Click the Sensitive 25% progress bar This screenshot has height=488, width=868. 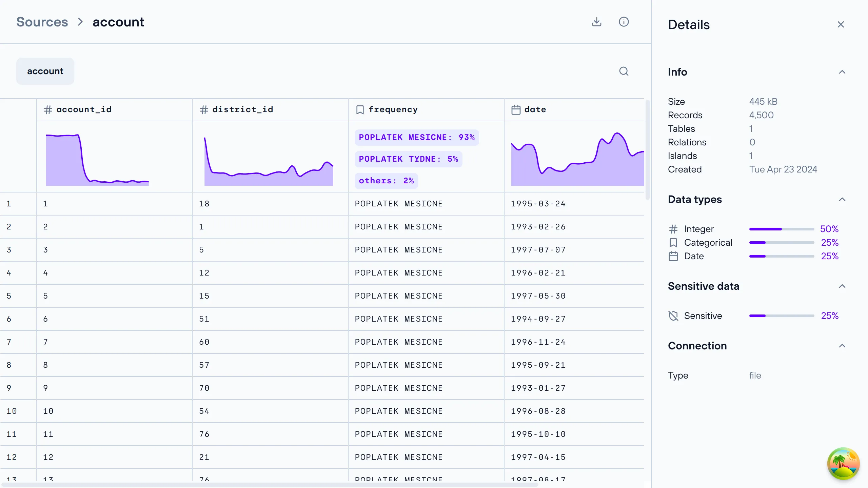coord(782,316)
